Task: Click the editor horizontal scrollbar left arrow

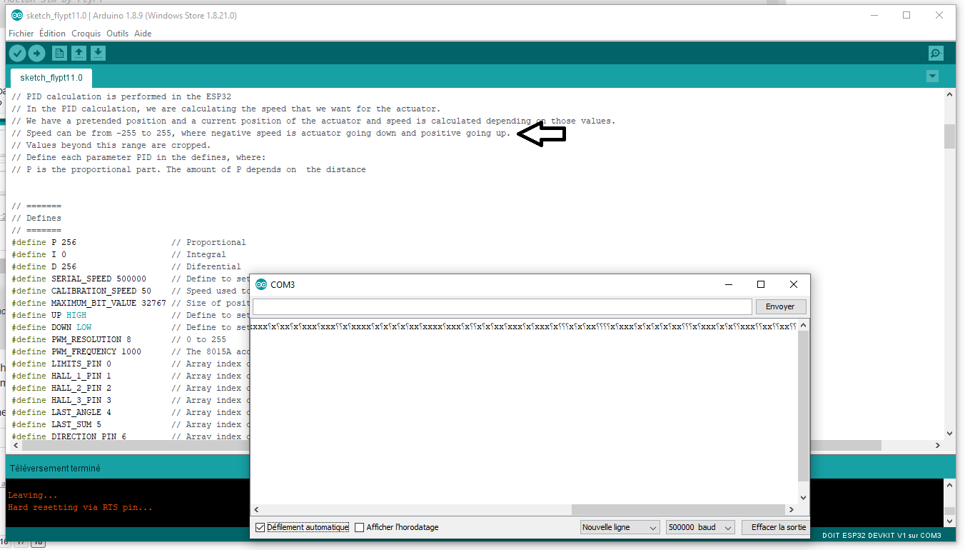Action: click(x=17, y=445)
